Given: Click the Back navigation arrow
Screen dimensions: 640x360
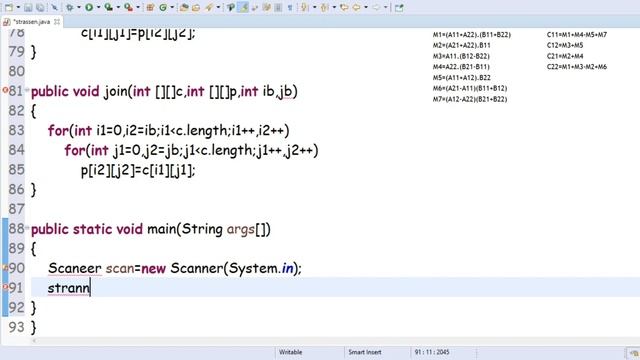Looking at the screenshot, I should point(356,7).
